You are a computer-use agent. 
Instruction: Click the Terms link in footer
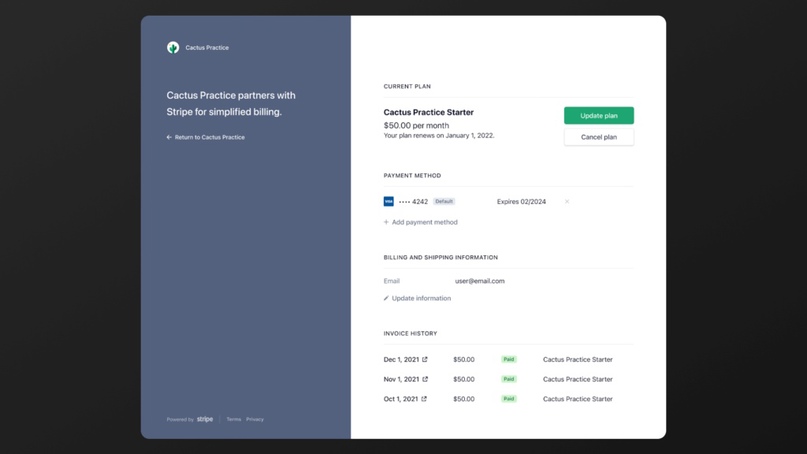(x=234, y=419)
